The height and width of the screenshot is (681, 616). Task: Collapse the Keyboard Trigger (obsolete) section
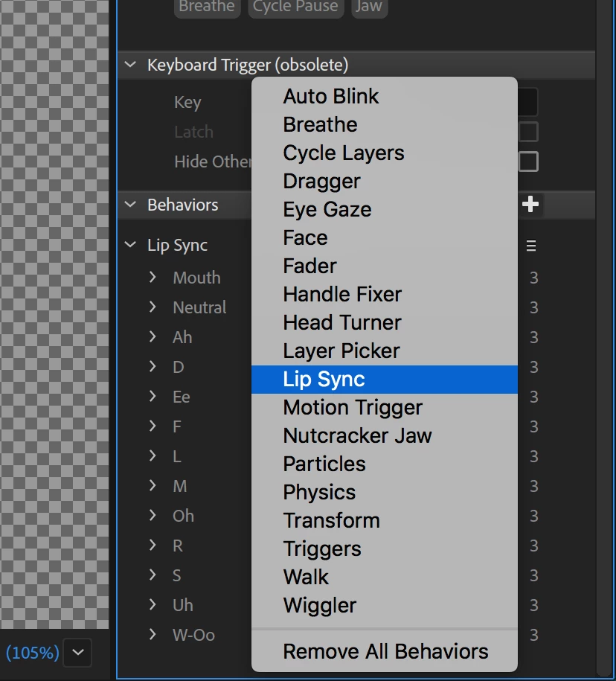(130, 65)
